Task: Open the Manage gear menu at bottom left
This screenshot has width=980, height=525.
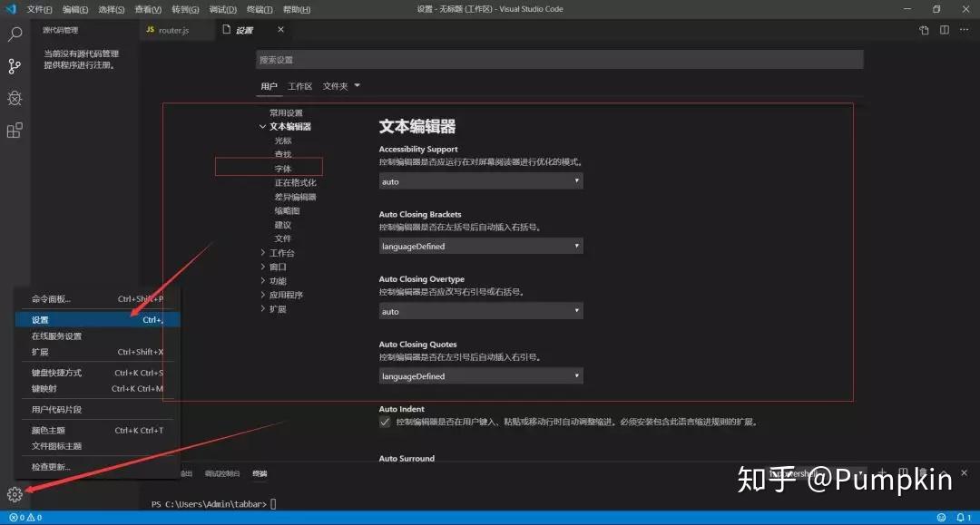Action: pyautogui.click(x=14, y=495)
